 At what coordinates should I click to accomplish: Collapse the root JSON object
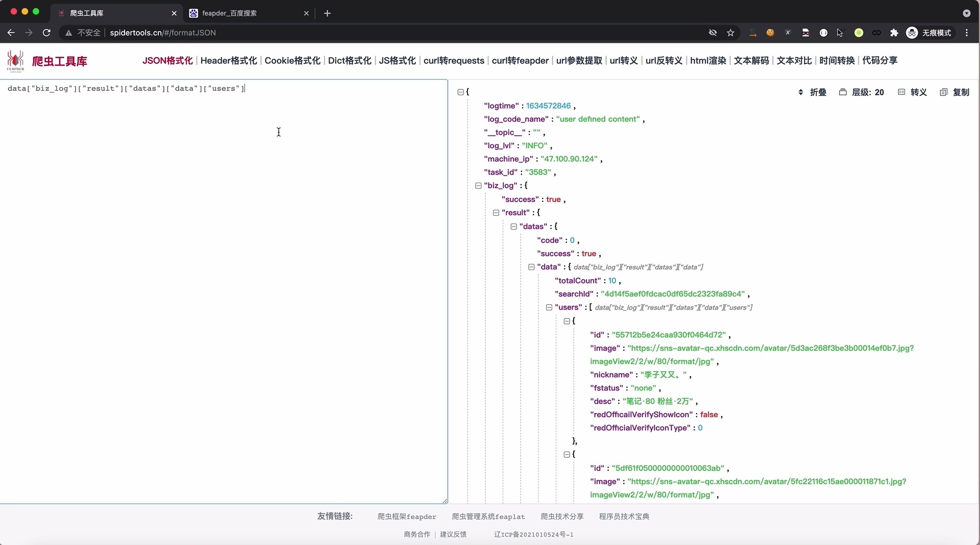point(460,92)
